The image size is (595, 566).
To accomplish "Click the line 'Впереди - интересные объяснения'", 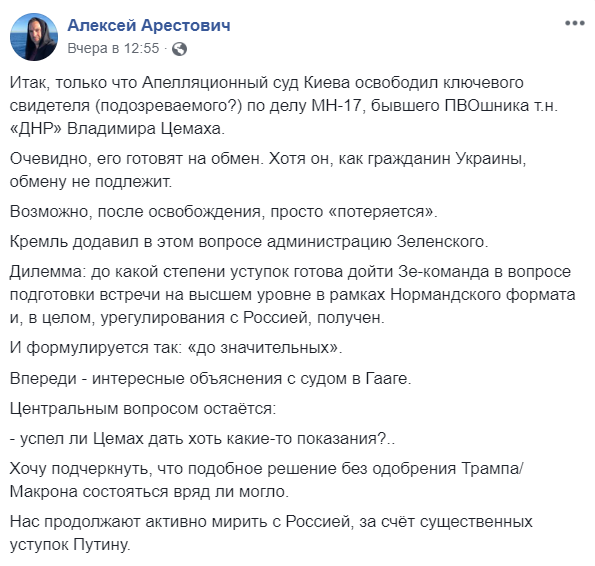I will click(x=211, y=378).
